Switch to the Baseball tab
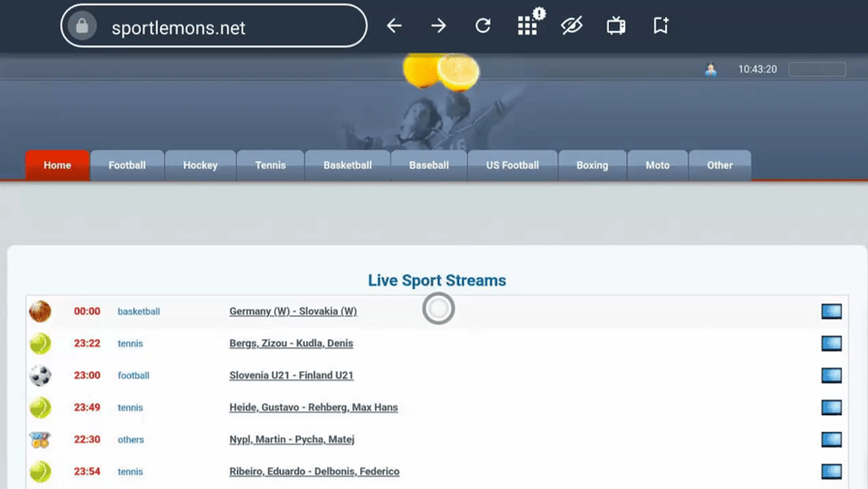This screenshot has height=489, width=868. pyautogui.click(x=429, y=165)
